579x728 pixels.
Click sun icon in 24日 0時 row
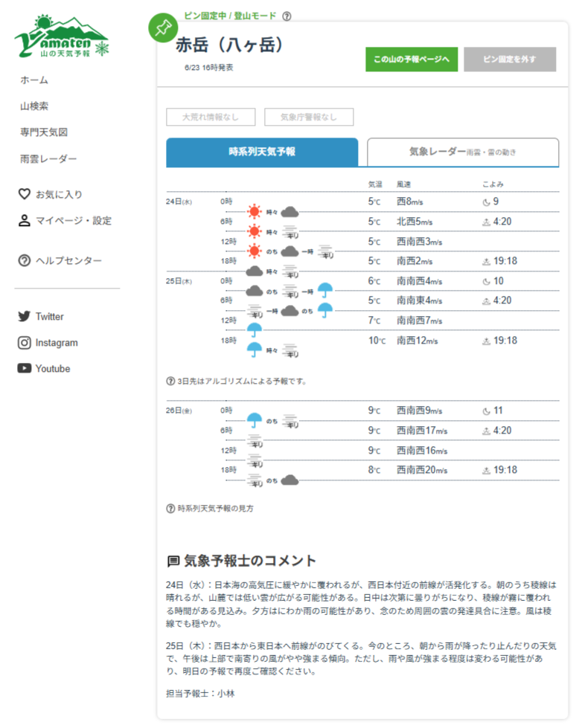click(x=255, y=212)
